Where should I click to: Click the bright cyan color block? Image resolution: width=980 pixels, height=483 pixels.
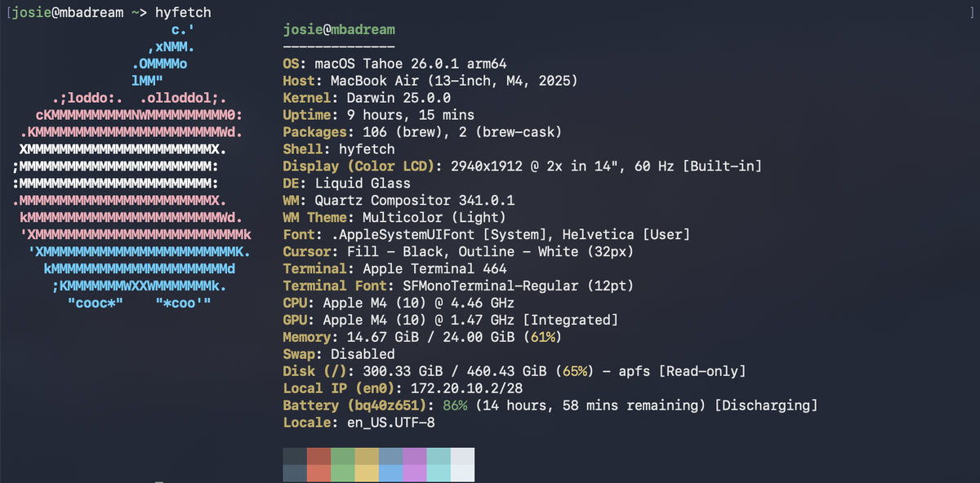(439, 473)
